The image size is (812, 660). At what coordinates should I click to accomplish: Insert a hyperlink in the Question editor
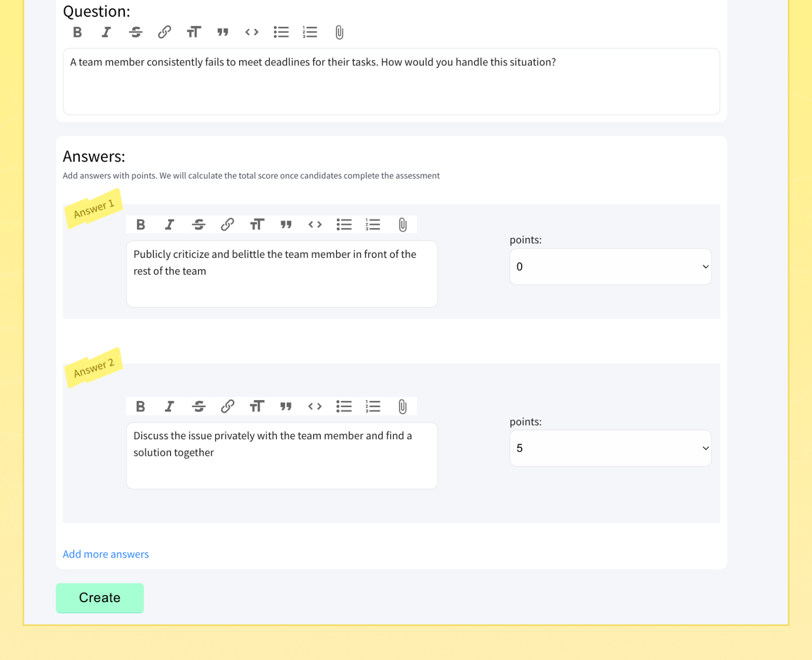164,32
